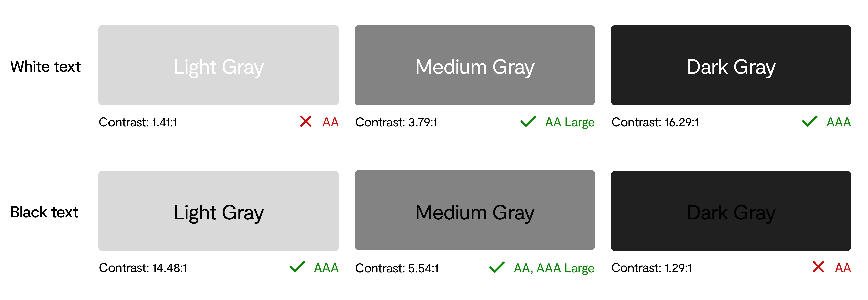
Task: Select the Light Gray swatch with white text
Action: (x=218, y=65)
